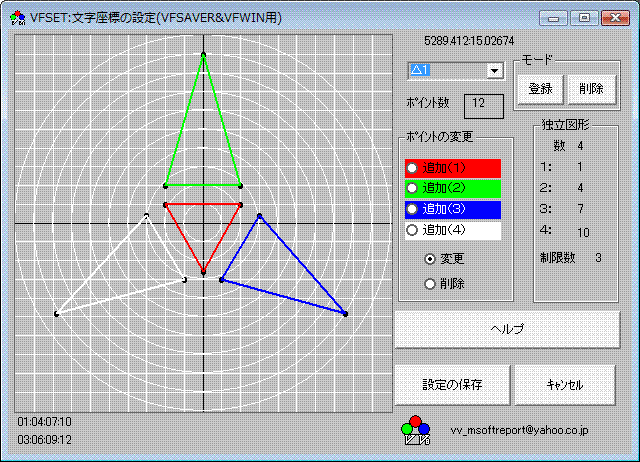Minimize the VFSET window
Image resolution: width=640 pixels, height=462 pixels.
coord(553,18)
